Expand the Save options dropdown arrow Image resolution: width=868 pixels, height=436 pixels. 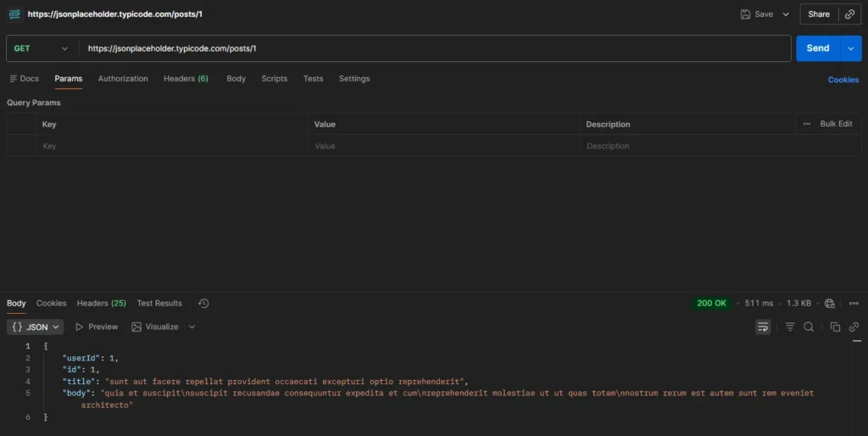786,14
